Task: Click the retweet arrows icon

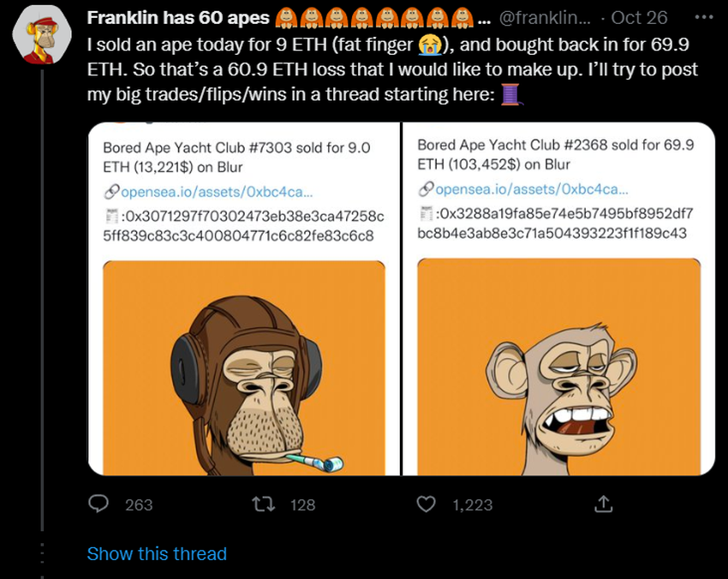Action: (x=263, y=504)
